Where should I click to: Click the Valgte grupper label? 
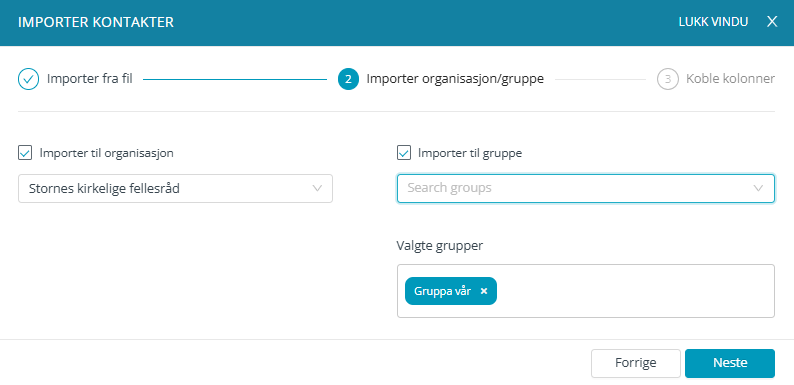click(x=440, y=246)
